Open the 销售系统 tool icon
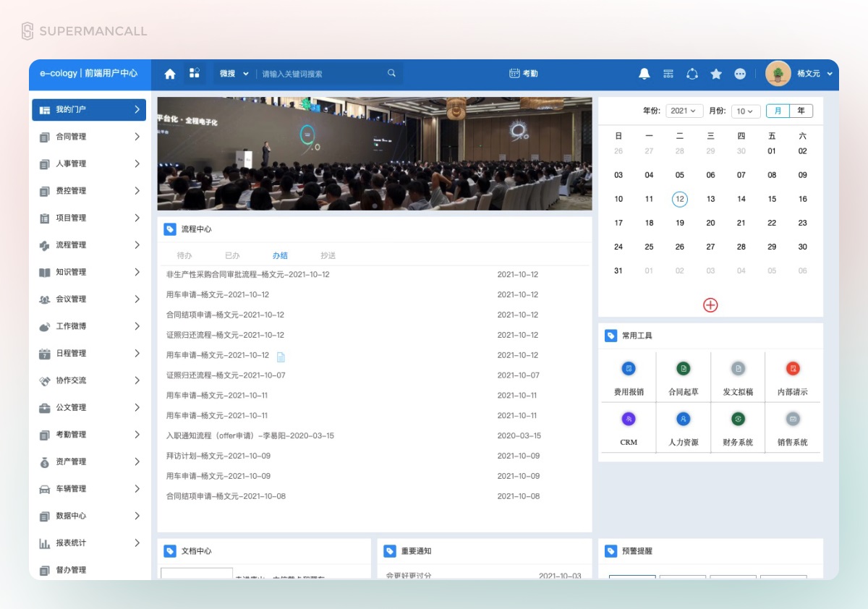The width and height of the screenshot is (868, 609). pos(793,419)
